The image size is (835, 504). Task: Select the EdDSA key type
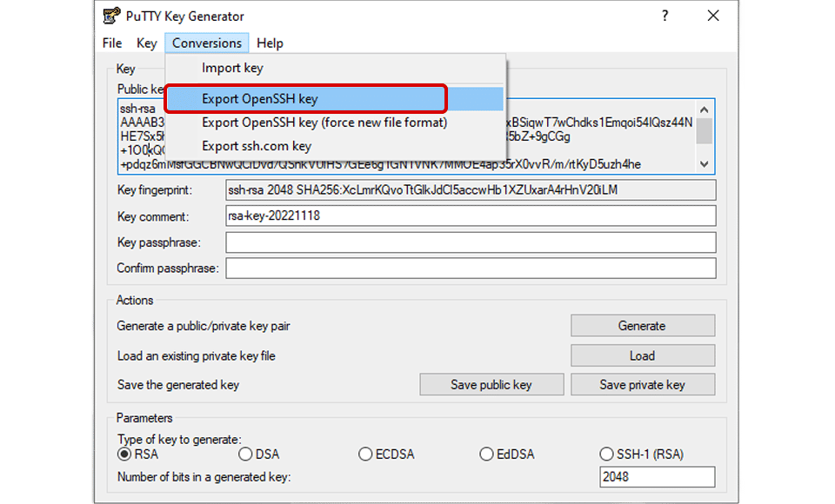point(487,454)
